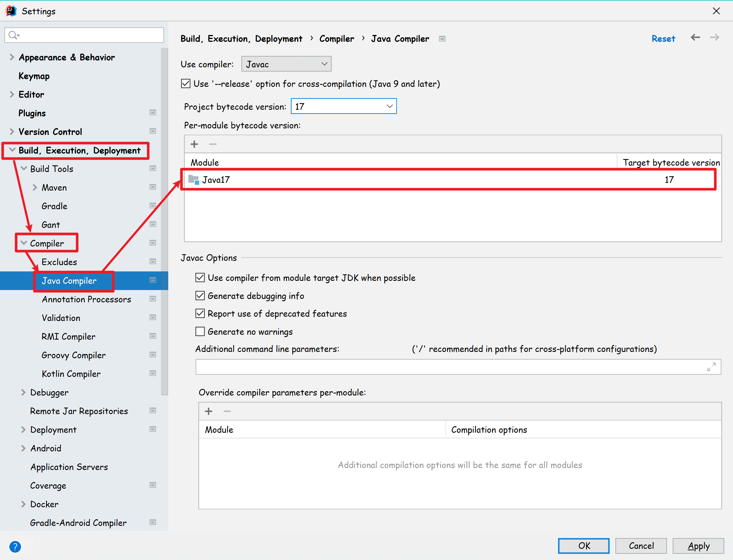The height and width of the screenshot is (560, 733).
Task: Toggle 'Generate no warnings' checkbox
Action: click(200, 331)
